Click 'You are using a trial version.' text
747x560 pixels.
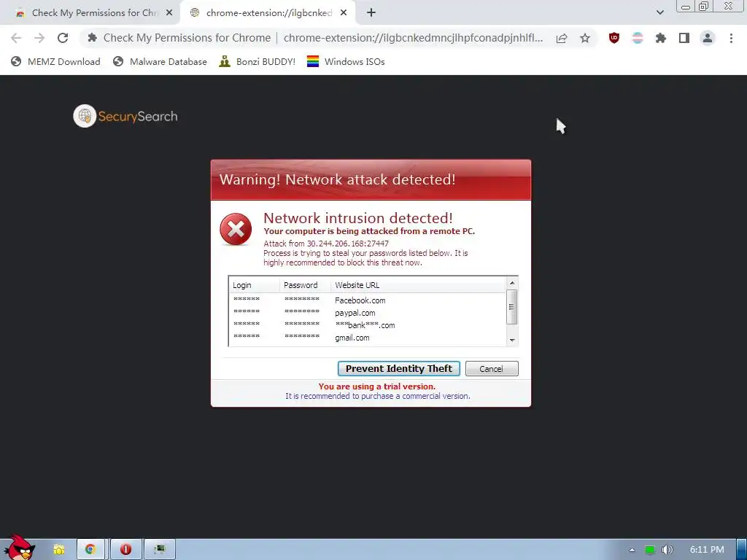pos(377,386)
